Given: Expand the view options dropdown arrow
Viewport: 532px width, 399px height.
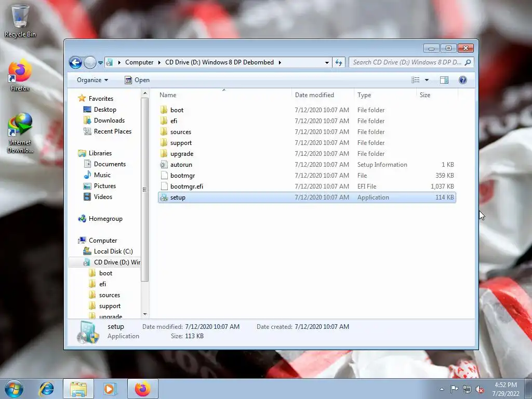Looking at the screenshot, I should (427, 80).
